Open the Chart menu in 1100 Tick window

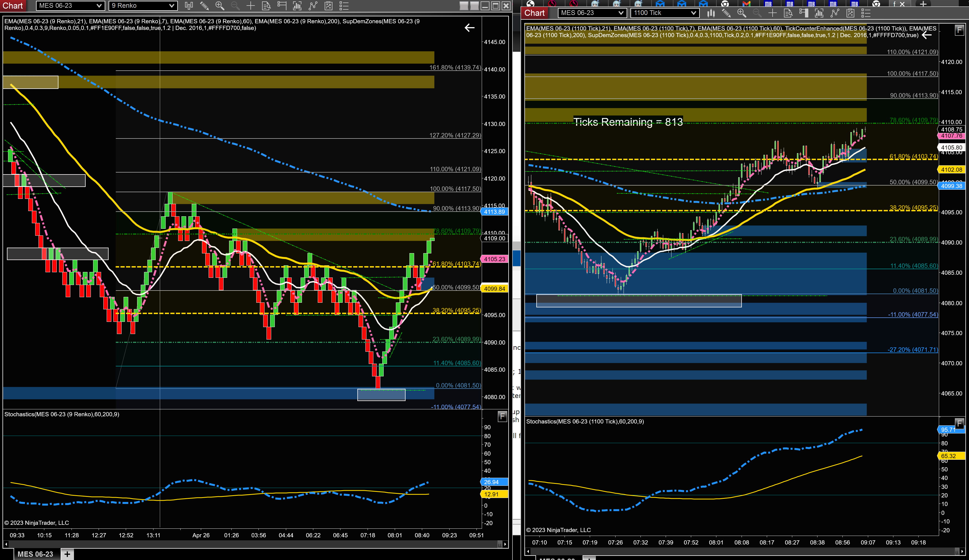534,13
